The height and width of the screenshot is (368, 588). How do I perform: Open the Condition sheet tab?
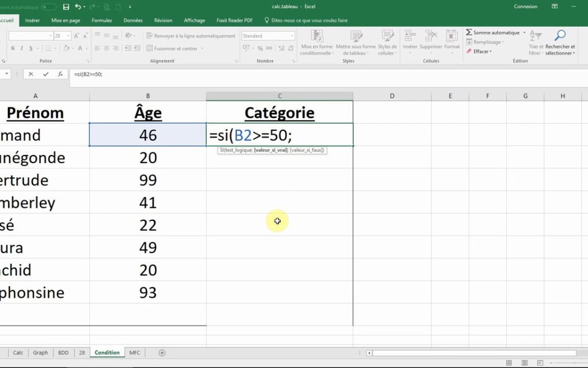pos(107,353)
